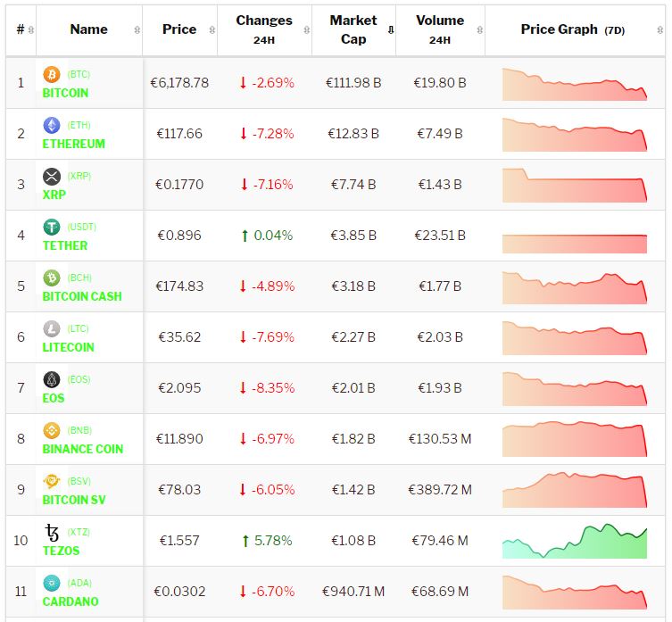Open the ETHEREUM name link
Screen dimensions: 672x622
point(73,144)
